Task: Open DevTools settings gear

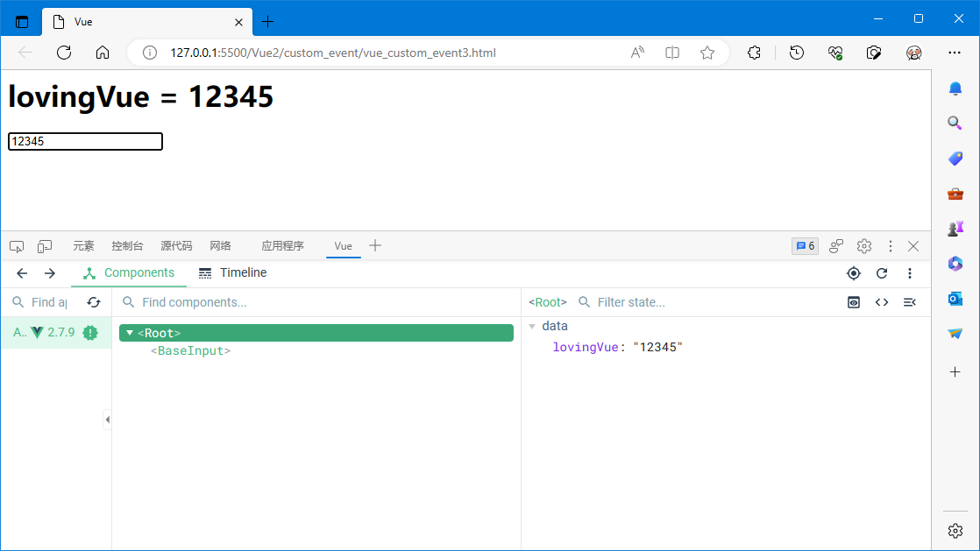Action: (864, 246)
